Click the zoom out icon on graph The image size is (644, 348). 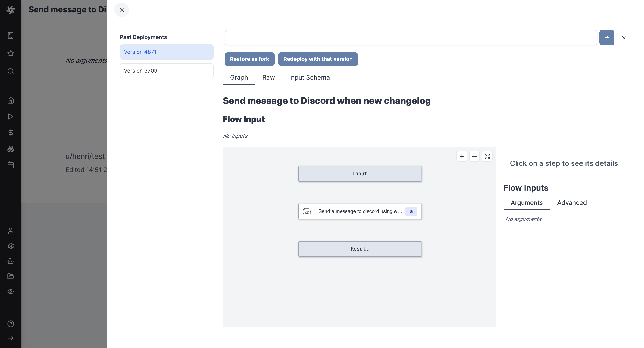475,156
